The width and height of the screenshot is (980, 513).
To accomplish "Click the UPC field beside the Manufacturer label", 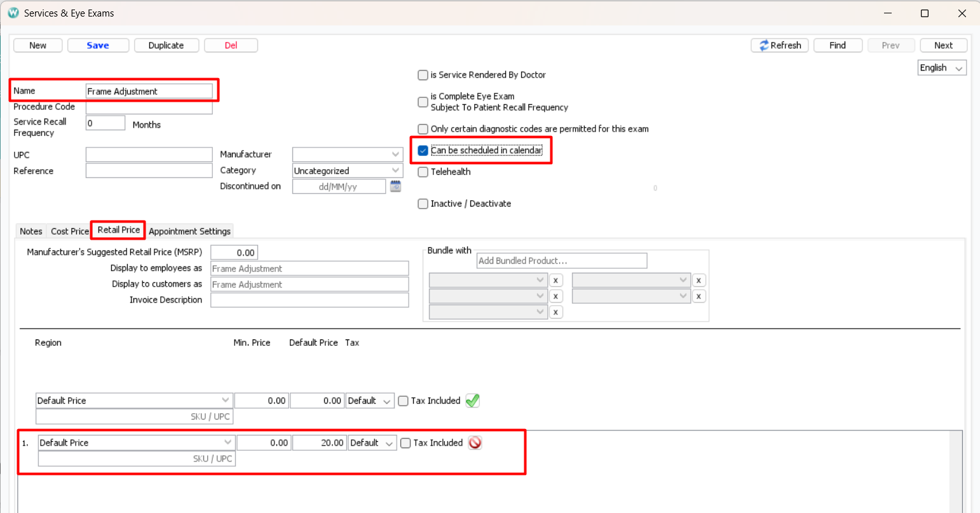I will point(149,154).
